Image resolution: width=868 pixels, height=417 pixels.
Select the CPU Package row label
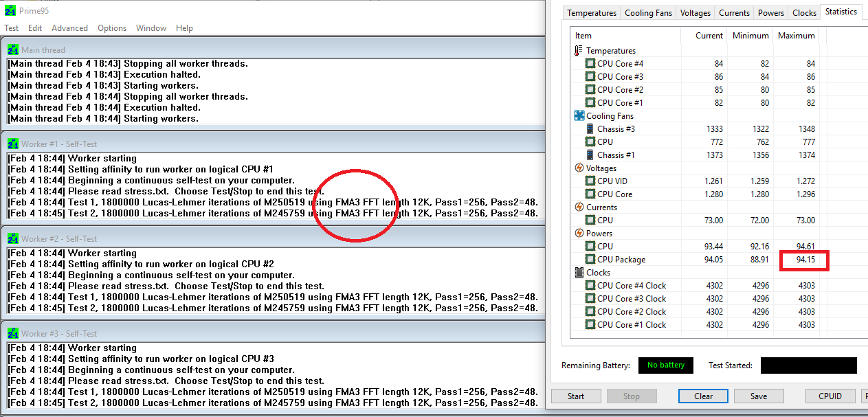click(x=621, y=260)
